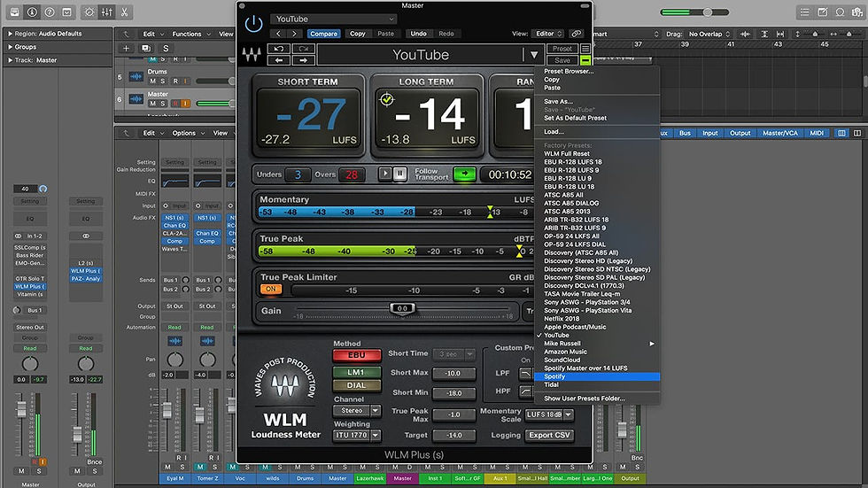Screen dimensions: 868x488
Task: Open the Waves preset name arrow dropdown
Action: tap(533, 55)
